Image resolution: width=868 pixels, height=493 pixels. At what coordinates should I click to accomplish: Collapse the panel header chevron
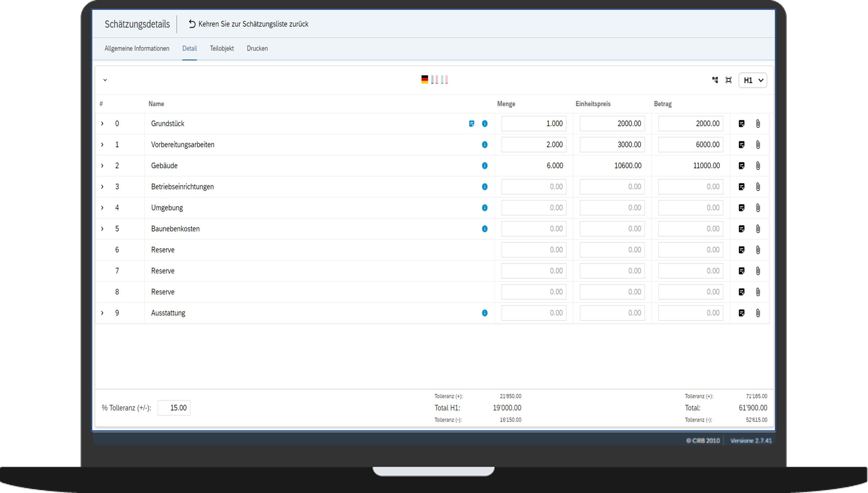[x=105, y=80]
